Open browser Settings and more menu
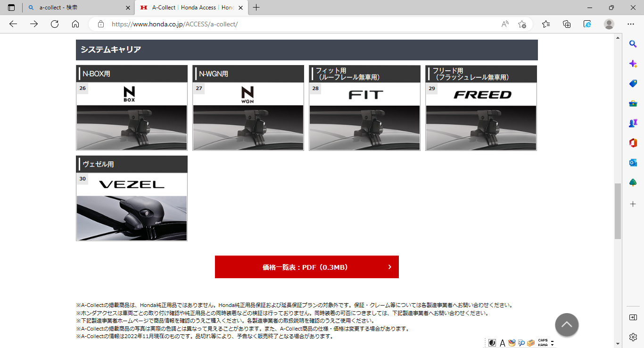 631,24
